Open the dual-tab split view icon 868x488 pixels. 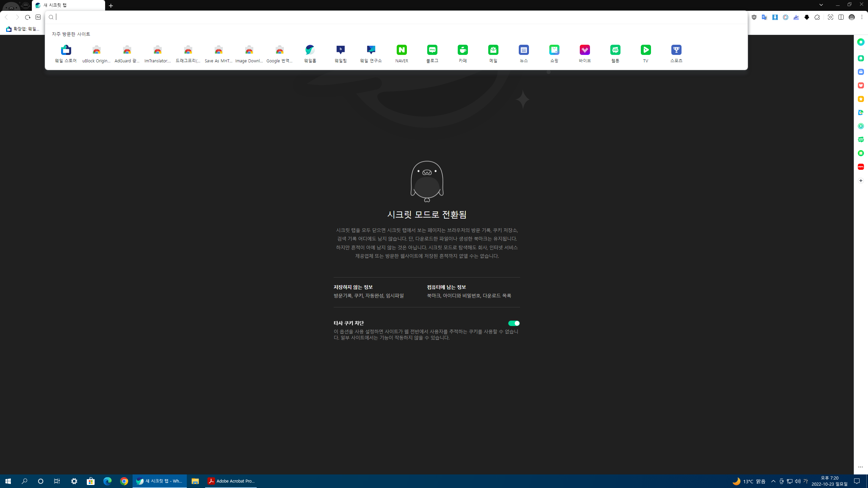point(841,17)
